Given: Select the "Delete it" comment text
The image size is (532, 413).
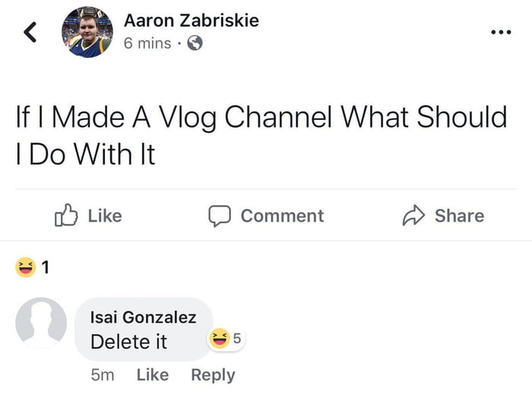Looking at the screenshot, I should 128,342.
